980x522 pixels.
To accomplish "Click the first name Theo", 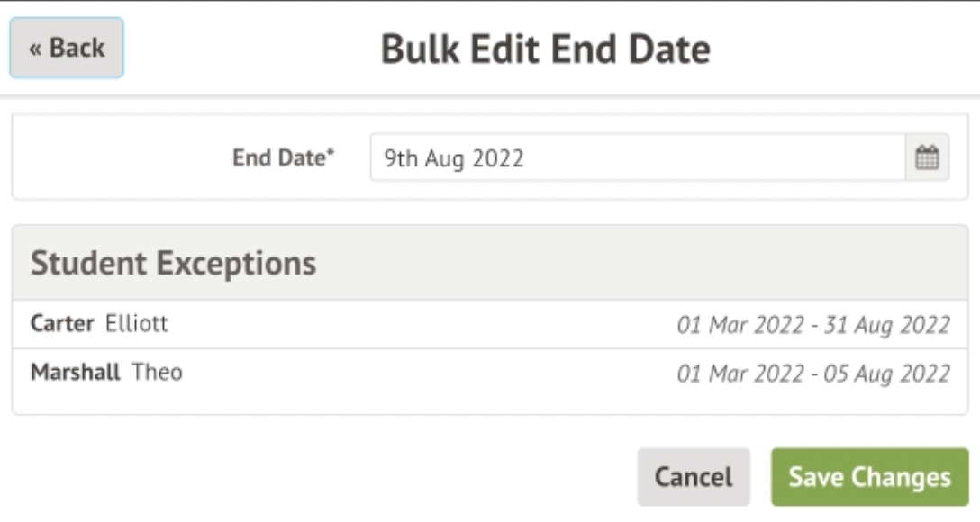I will point(158,372).
